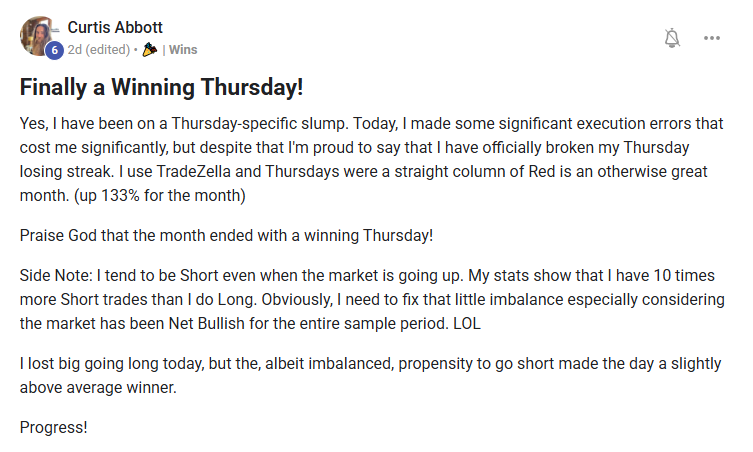Screen dimensions: 753x452
Task: Click the text (up 133% for the month)
Action: pos(159,195)
